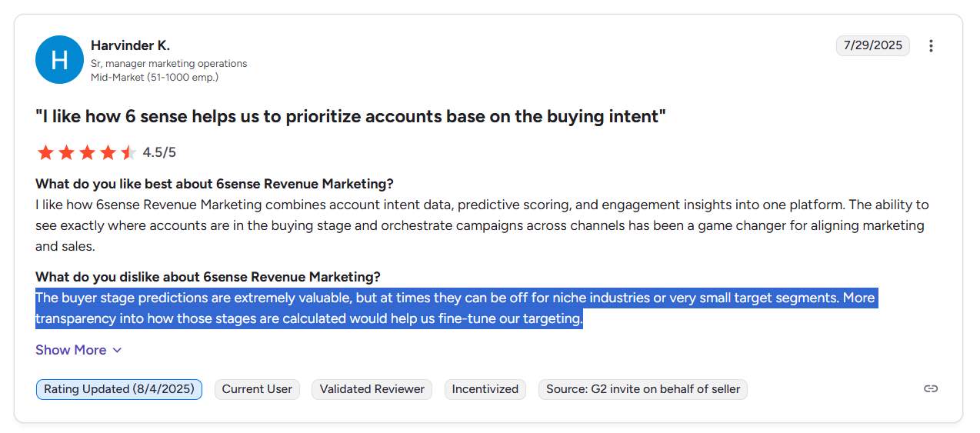Click the highlighted dislike answer text
This screenshot has width=980, height=433.
point(455,308)
